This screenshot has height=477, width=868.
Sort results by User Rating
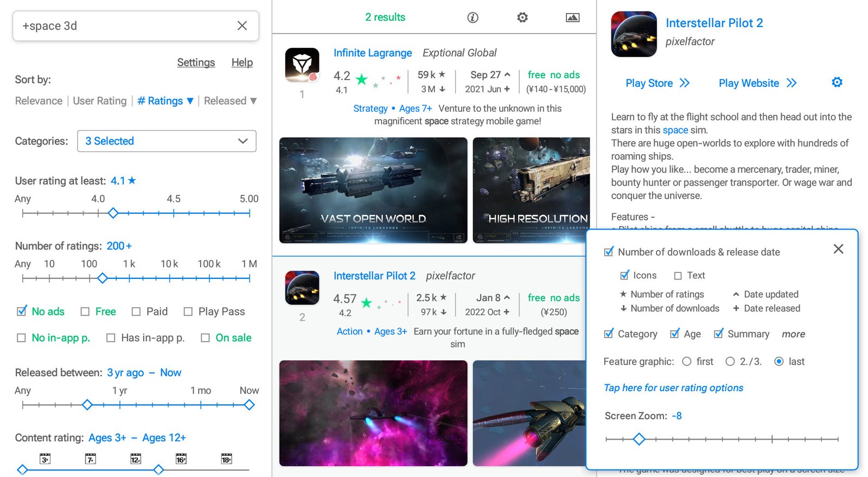click(99, 101)
